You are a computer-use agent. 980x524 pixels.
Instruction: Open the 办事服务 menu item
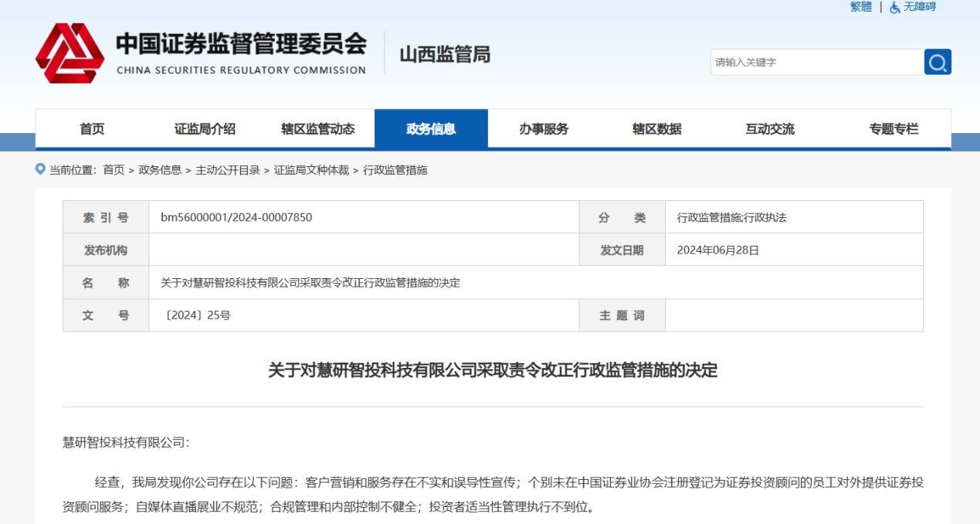coord(544,129)
